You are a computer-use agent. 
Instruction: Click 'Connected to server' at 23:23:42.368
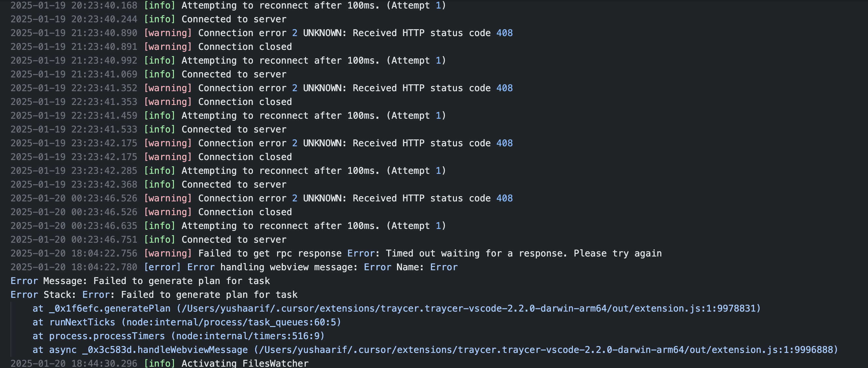click(234, 184)
